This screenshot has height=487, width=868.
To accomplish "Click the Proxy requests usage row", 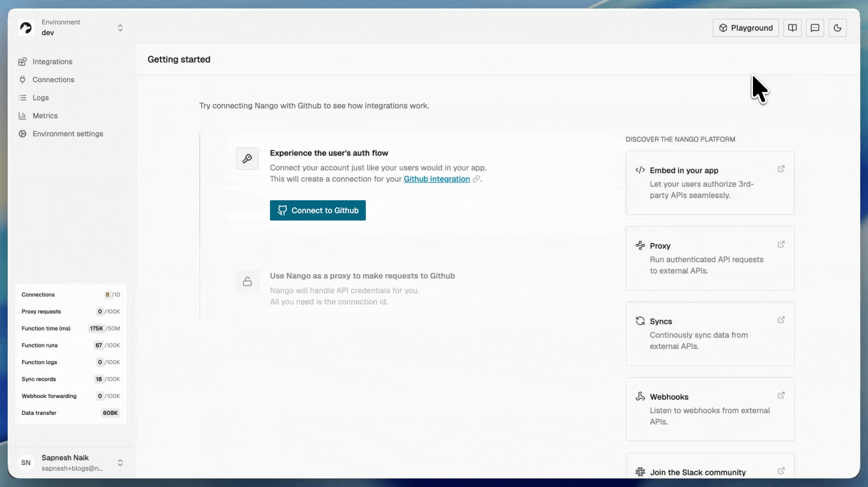I will coord(71,312).
